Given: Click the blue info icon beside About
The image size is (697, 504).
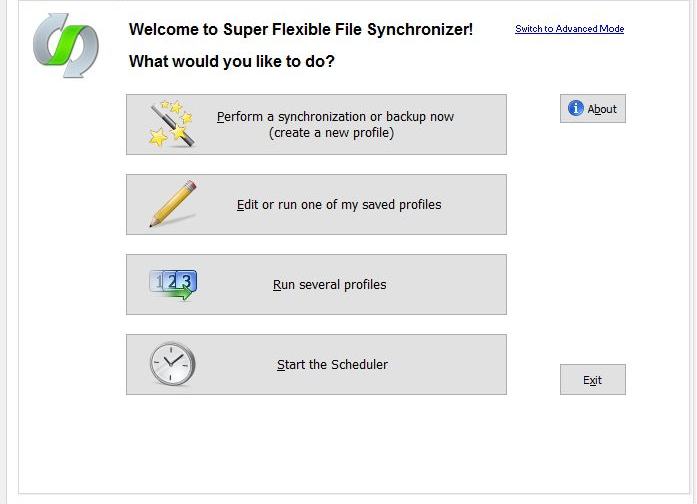Looking at the screenshot, I should click(576, 109).
